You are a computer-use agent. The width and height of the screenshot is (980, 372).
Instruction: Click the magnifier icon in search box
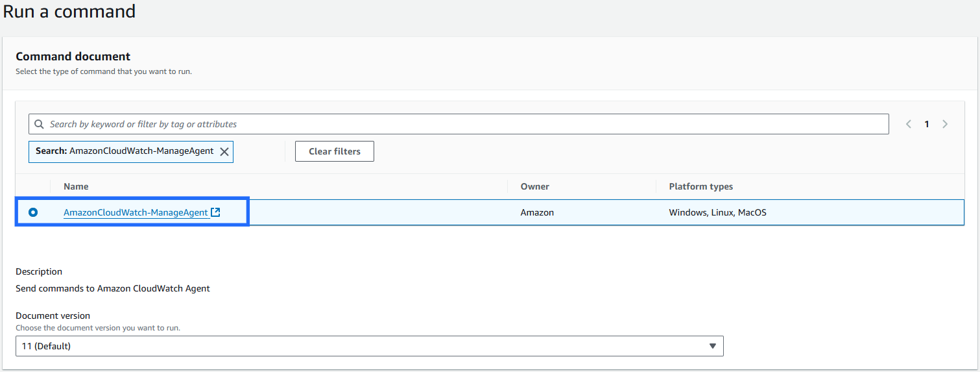(x=39, y=124)
